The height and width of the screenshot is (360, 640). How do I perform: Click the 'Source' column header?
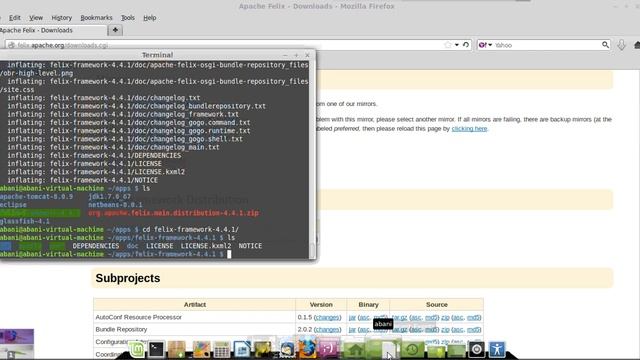[x=437, y=304]
